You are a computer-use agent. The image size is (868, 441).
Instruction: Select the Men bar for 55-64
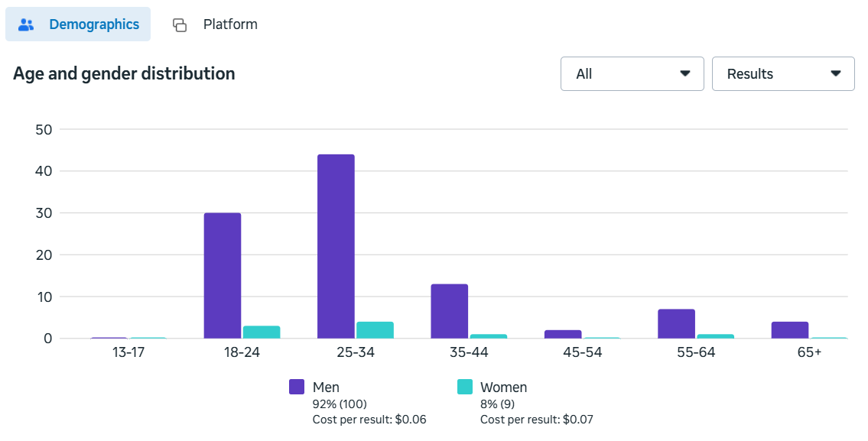(676, 324)
